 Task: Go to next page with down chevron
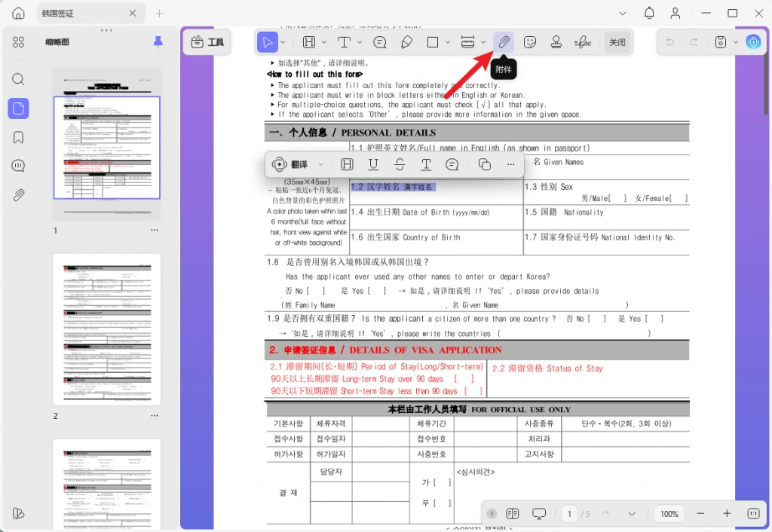click(x=632, y=513)
